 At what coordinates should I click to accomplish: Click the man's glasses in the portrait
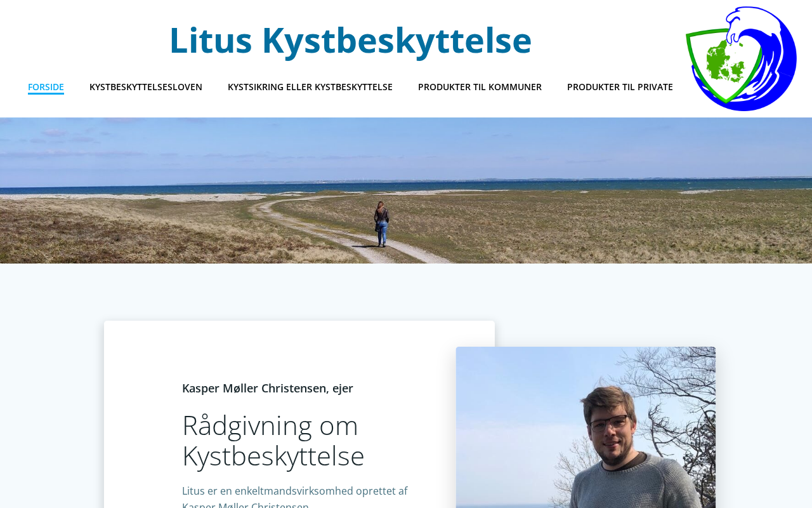[x=609, y=424]
